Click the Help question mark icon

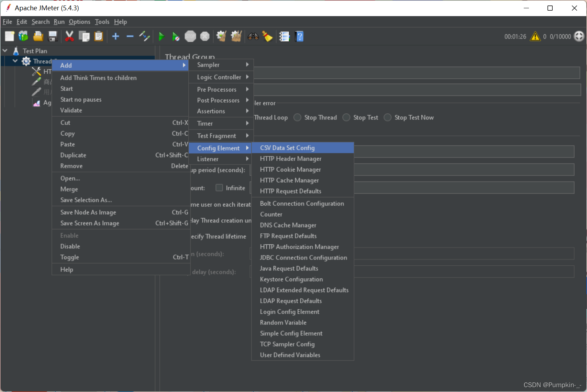point(299,36)
